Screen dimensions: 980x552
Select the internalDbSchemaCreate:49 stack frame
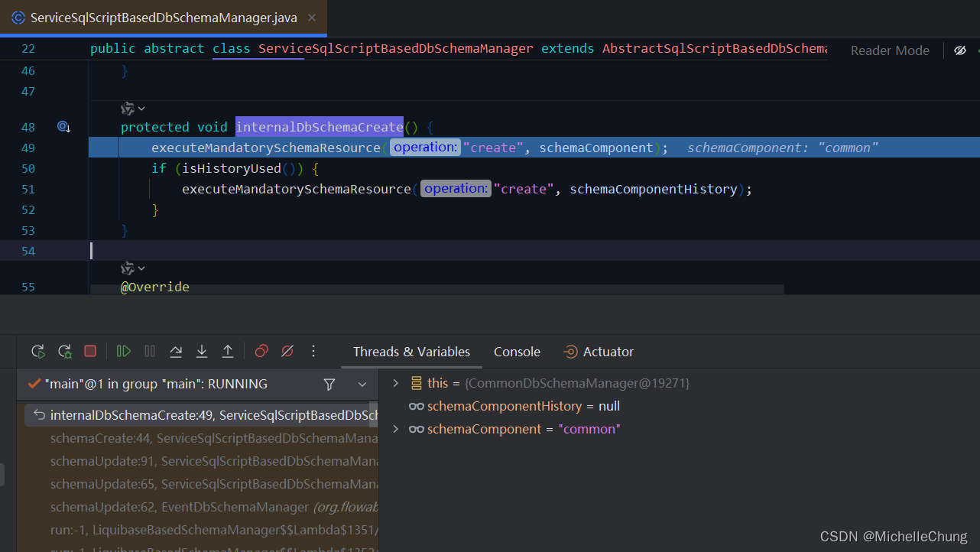(x=203, y=415)
